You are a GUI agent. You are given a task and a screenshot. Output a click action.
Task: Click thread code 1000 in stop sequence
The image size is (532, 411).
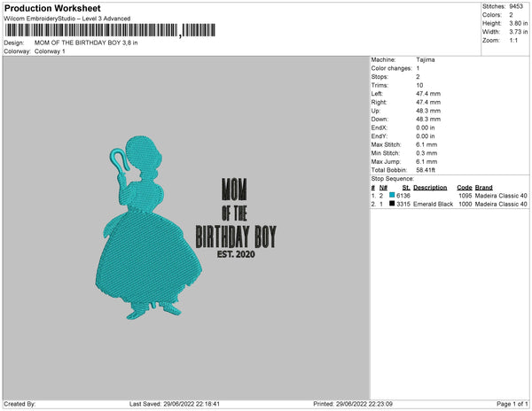(465, 204)
